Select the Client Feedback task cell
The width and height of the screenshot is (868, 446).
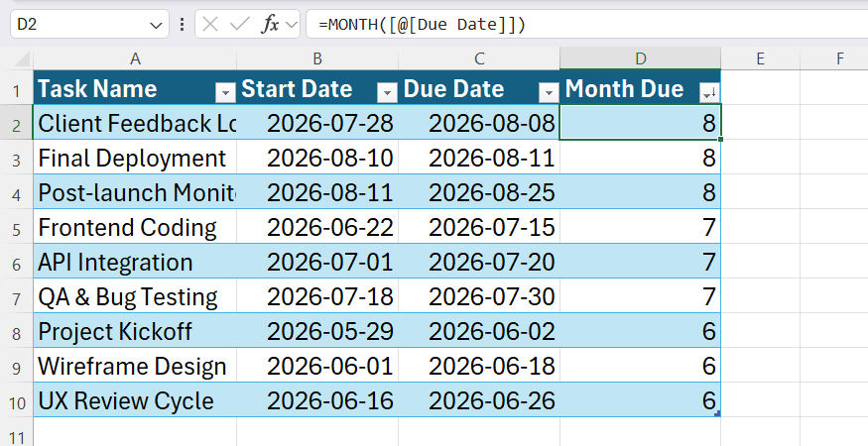click(135, 122)
